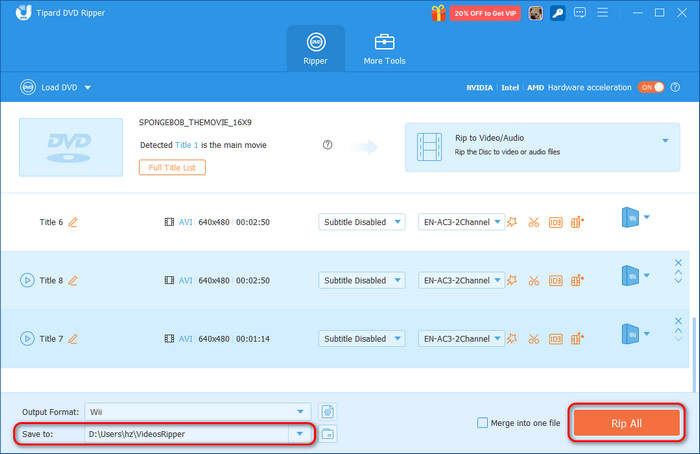Screen dimensions: 700x454
Task: Click the Load DVD button
Action: [x=49, y=87]
